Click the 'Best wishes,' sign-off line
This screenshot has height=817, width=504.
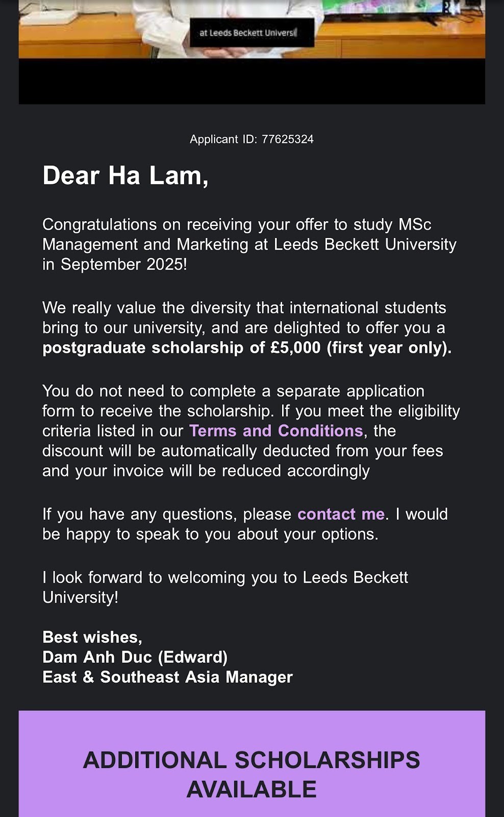[x=92, y=637]
